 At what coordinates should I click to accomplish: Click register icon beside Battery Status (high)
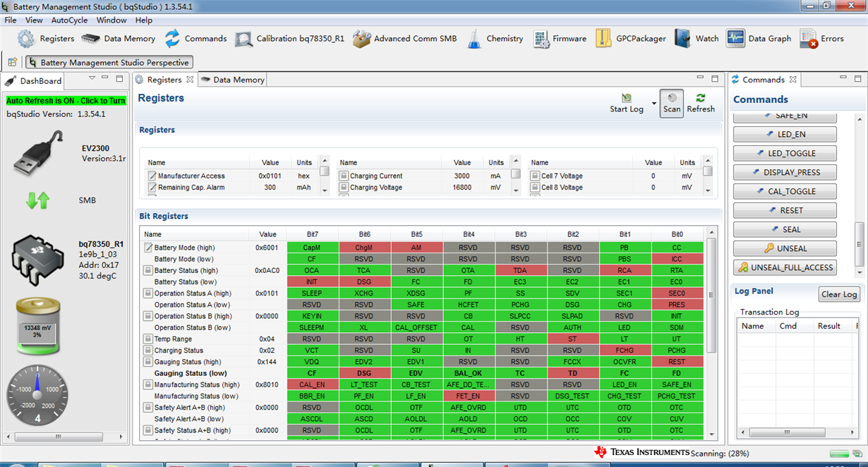coord(148,270)
